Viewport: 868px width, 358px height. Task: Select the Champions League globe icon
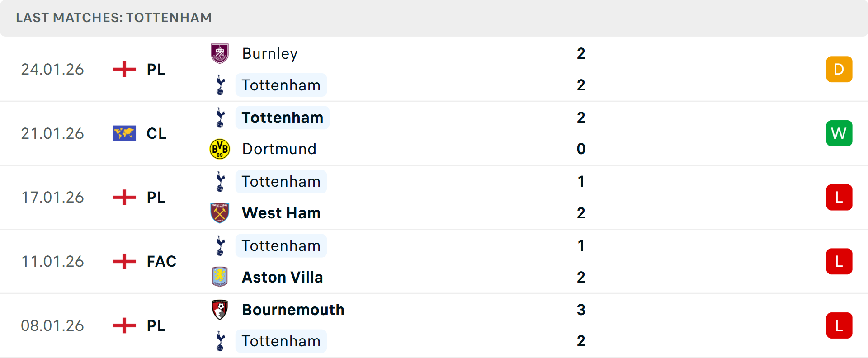click(123, 133)
